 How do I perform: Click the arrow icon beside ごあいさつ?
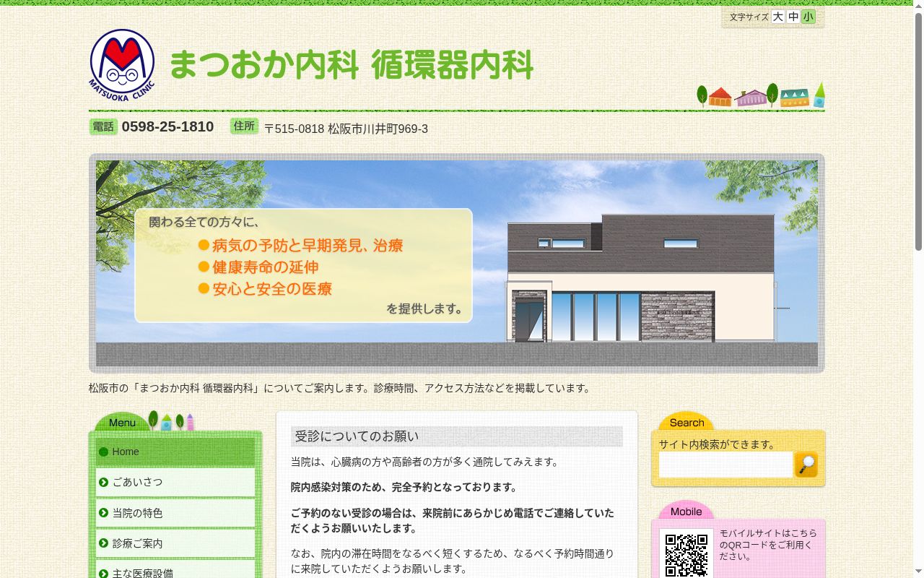(x=104, y=482)
